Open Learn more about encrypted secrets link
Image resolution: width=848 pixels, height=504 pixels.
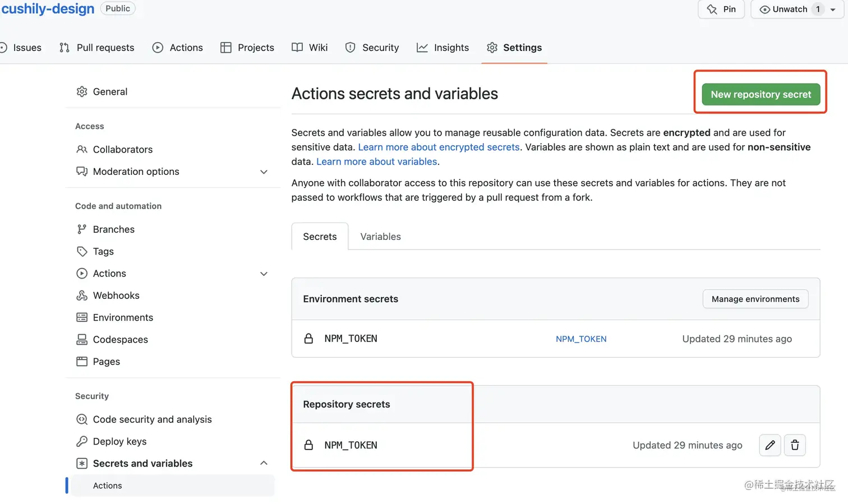[x=439, y=147]
